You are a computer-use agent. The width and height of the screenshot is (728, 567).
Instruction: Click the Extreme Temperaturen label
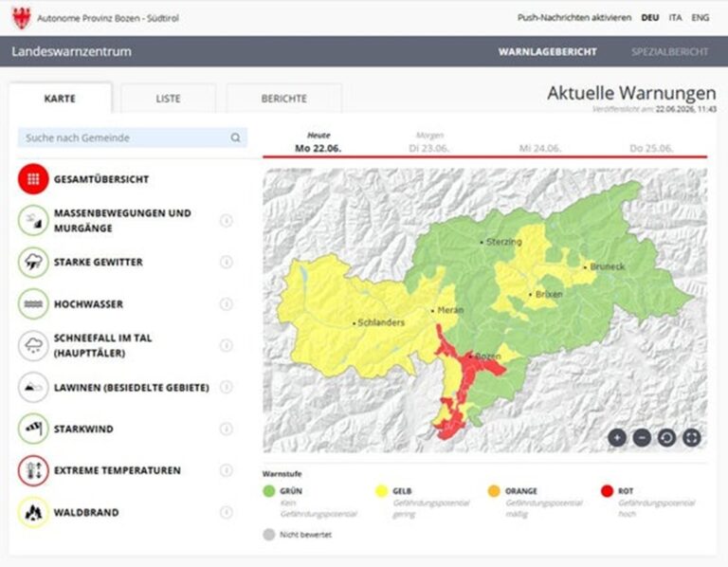click(118, 471)
